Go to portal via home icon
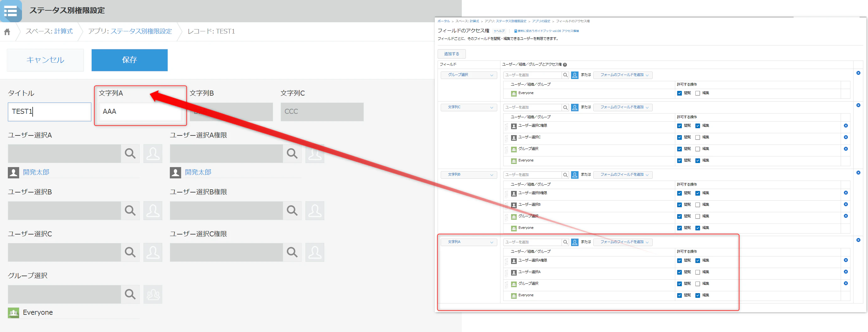The height and width of the screenshot is (332, 868). tap(7, 32)
